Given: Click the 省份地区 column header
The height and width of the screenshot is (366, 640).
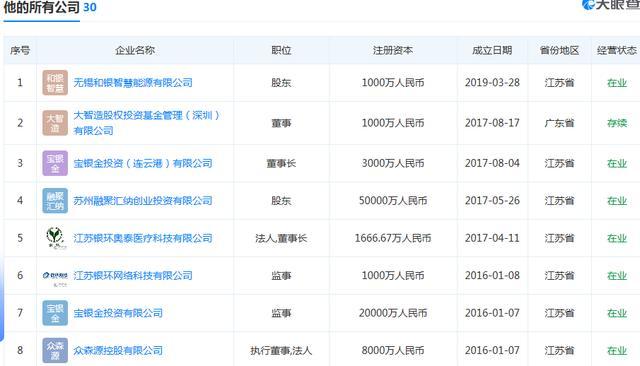Looking at the screenshot, I should click(x=559, y=51).
